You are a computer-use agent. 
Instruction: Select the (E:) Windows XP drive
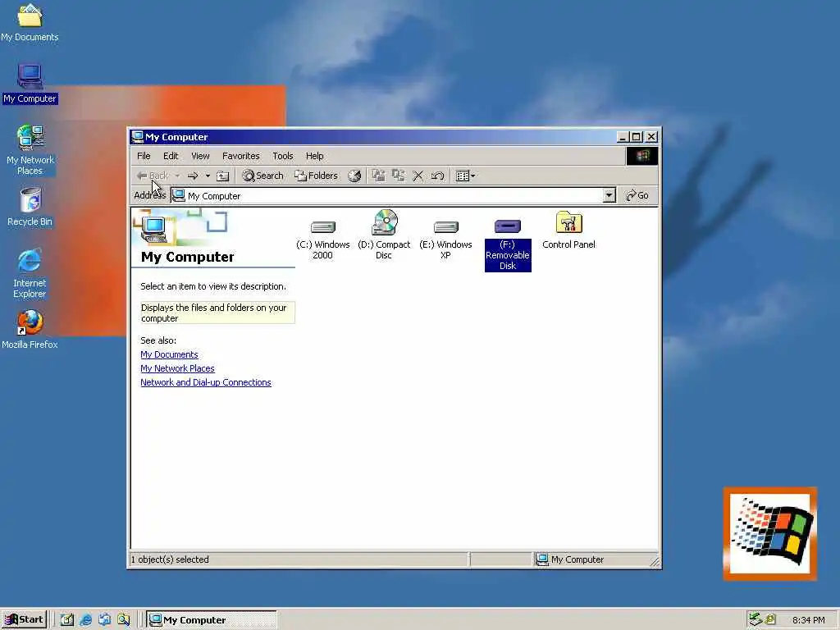click(x=445, y=239)
